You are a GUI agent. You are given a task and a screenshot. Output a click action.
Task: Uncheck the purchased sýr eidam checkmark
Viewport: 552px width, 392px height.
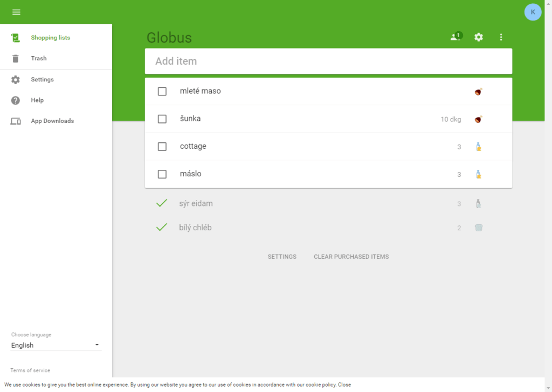(162, 203)
